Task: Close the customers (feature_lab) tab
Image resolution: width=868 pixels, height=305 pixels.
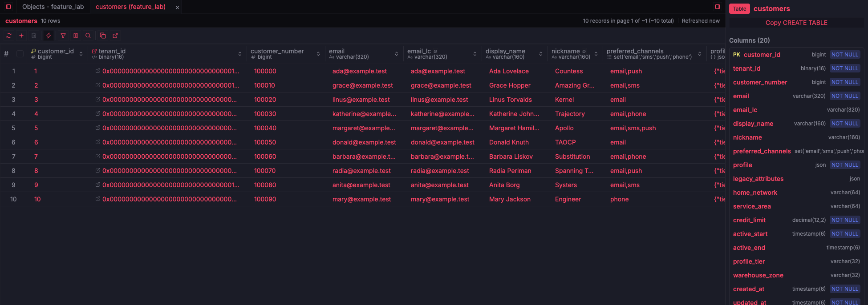Action: click(x=177, y=7)
